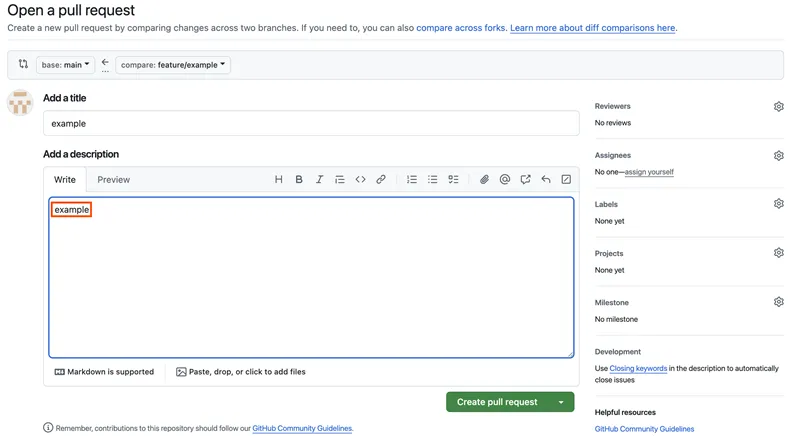Open compare: feature/example branch dropdown
Image resolution: width=800 pixels, height=436 pixels.
click(173, 65)
